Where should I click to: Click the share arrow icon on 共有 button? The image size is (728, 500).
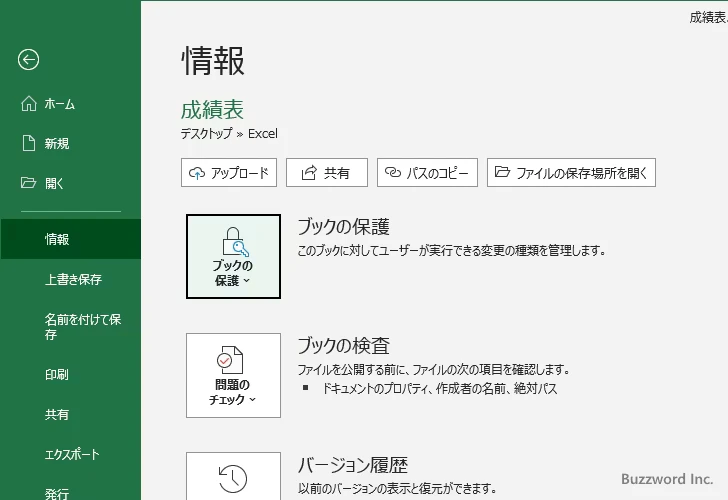tap(309, 173)
